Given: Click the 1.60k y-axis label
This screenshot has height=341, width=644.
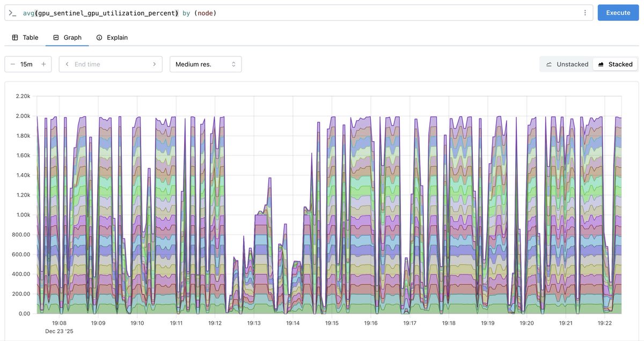Looking at the screenshot, I should click(23, 155).
